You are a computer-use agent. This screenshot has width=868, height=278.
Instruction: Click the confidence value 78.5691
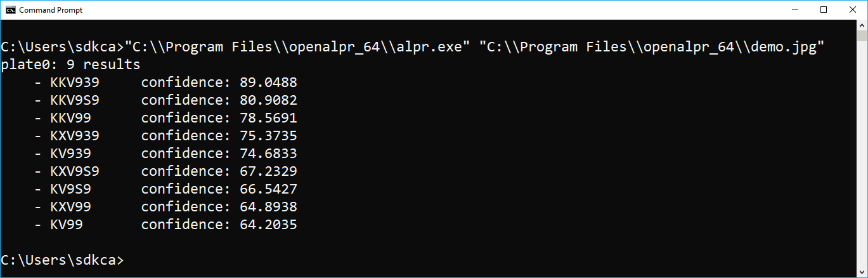268,118
